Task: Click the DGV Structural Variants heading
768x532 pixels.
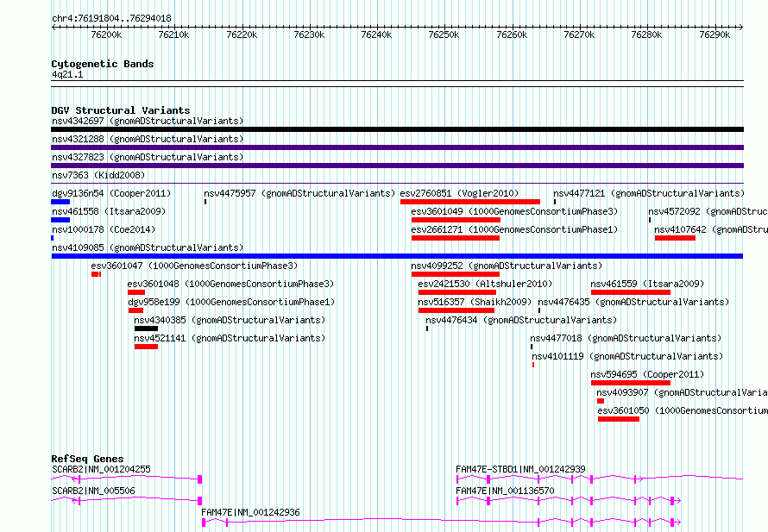Action: click(x=121, y=110)
